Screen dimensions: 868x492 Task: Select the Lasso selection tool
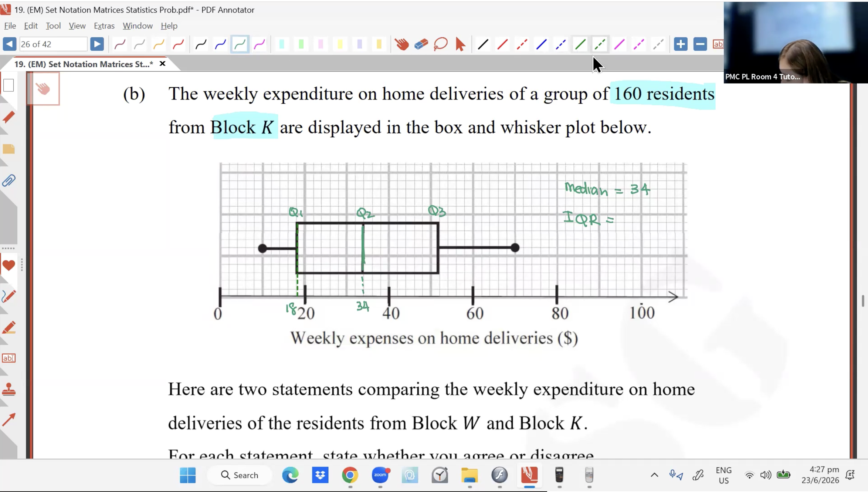pos(441,44)
